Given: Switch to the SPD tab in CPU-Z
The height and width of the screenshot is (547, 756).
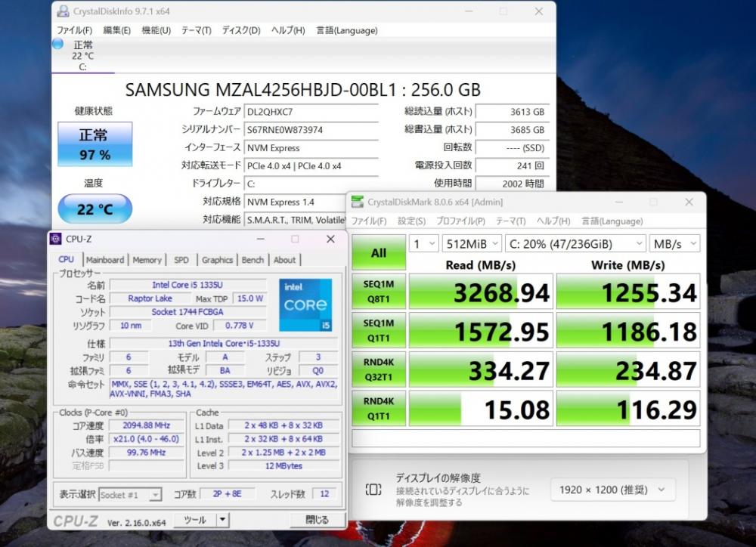Looking at the screenshot, I should (x=181, y=260).
